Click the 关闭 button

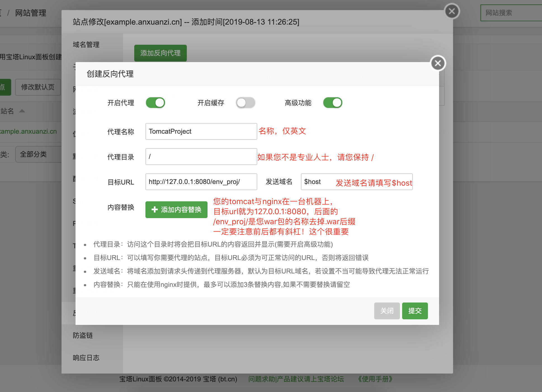click(x=387, y=311)
